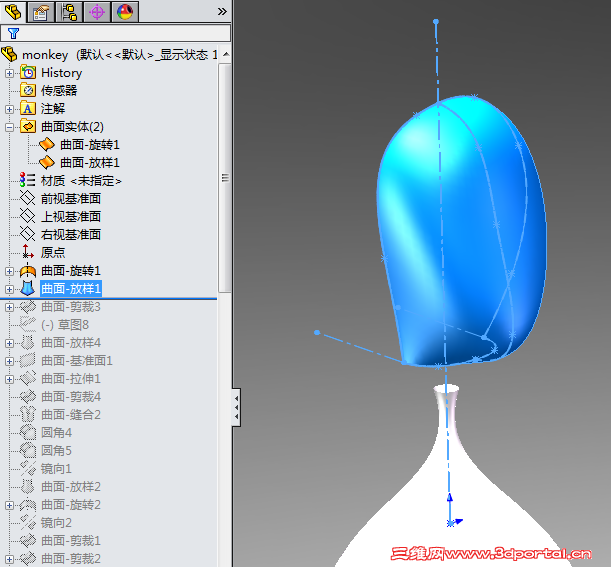Expand the 注解 annotations node
611x567 pixels.
coord(9,109)
